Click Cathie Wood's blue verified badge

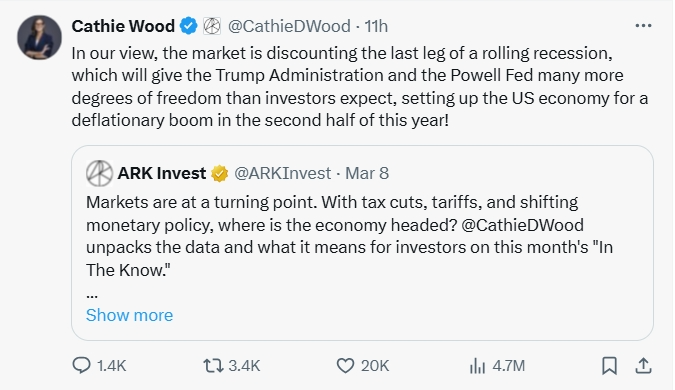click(x=188, y=26)
